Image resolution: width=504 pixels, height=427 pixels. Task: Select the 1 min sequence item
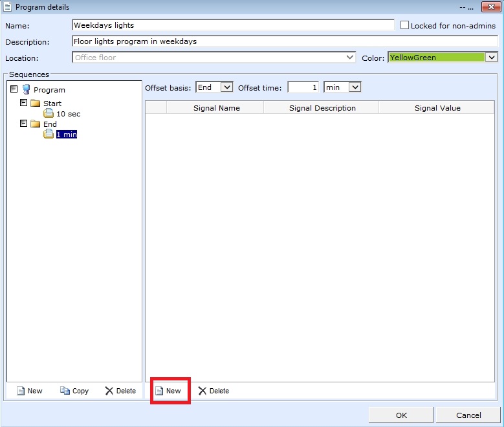pos(66,135)
